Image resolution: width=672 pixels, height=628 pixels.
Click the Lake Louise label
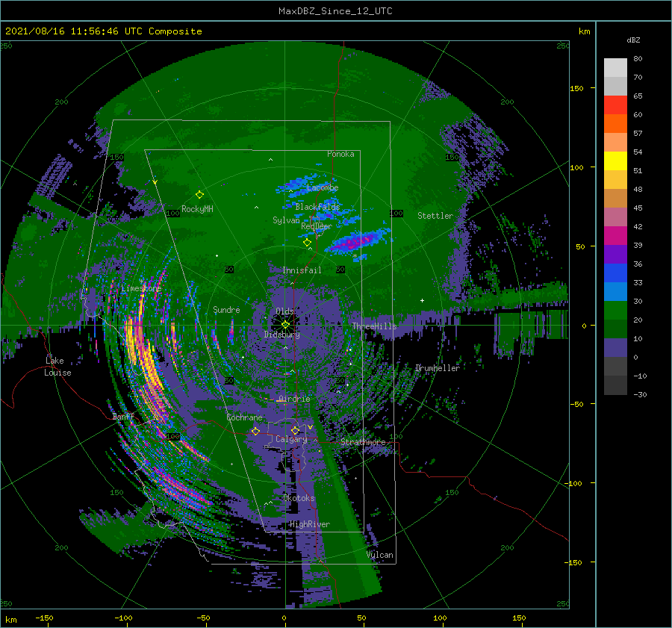pos(57,367)
